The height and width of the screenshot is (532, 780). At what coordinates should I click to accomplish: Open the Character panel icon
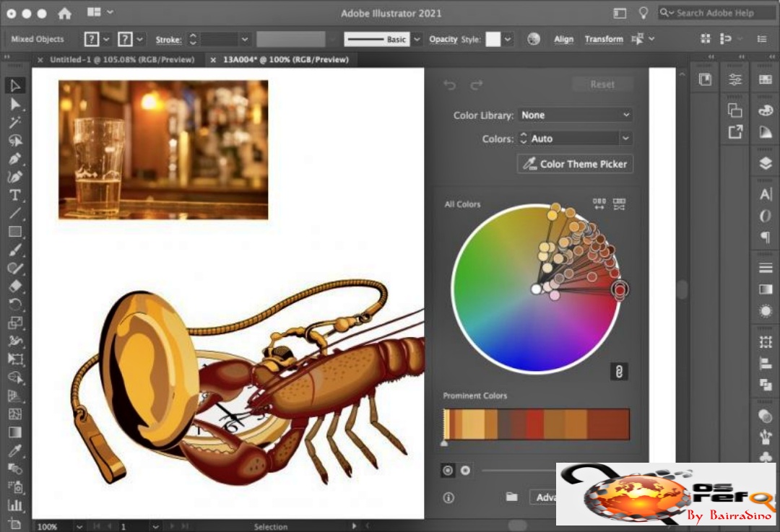[766, 194]
